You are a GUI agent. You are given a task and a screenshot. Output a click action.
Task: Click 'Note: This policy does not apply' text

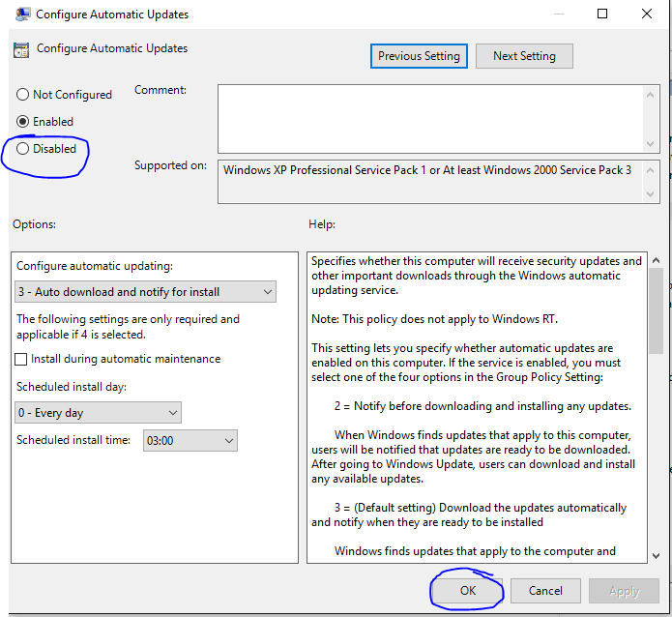(434, 319)
